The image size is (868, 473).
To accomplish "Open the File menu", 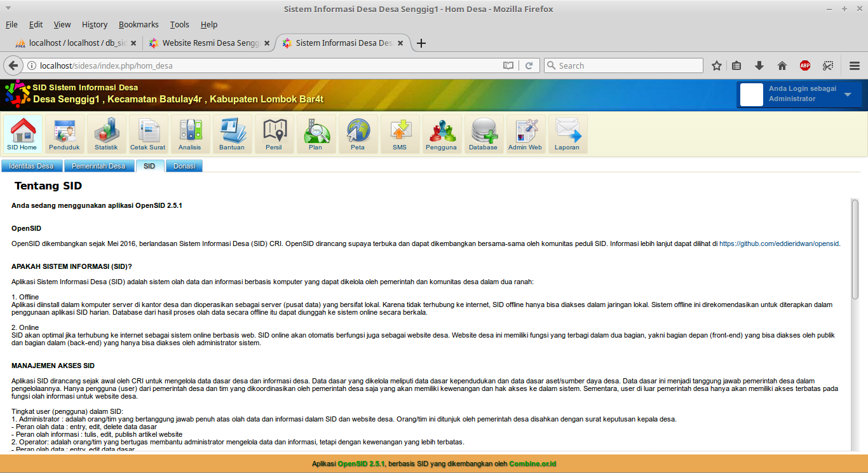I will (11, 24).
